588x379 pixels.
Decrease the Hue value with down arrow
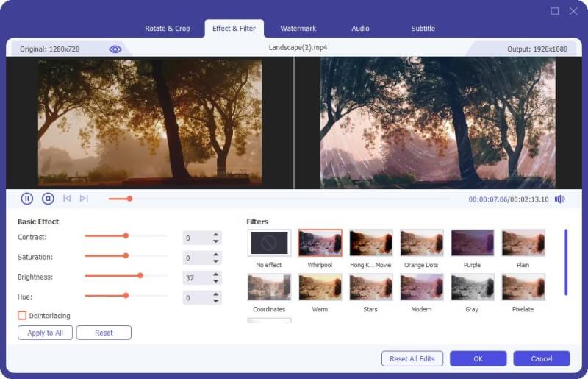click(215, 301)
